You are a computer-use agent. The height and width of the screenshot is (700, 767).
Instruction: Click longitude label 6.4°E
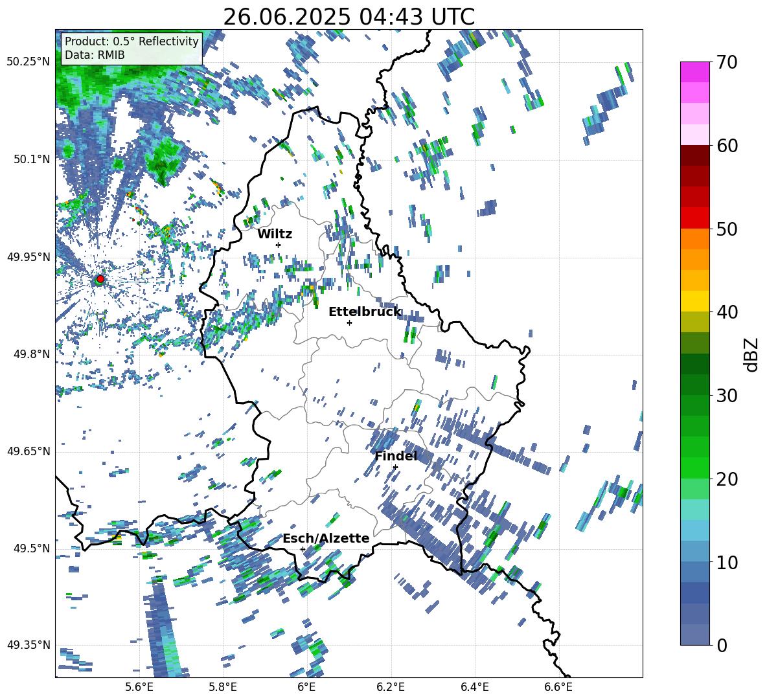pyautogui.click(x=475, y=687)
